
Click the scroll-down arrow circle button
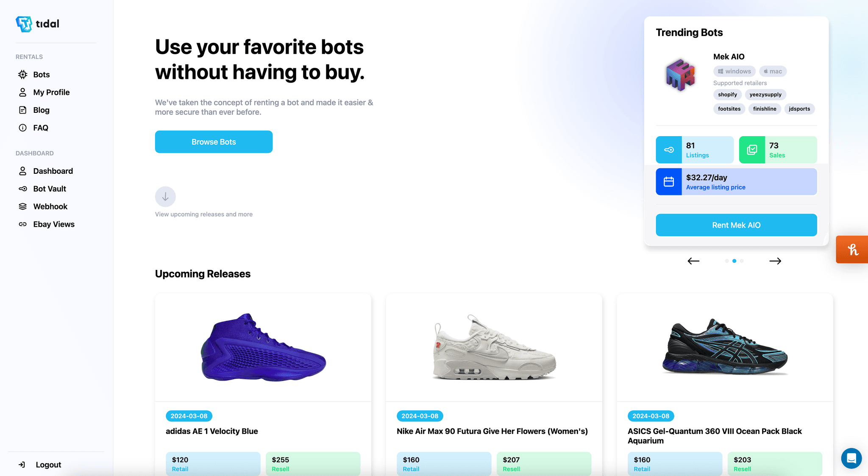pos(165,197)
